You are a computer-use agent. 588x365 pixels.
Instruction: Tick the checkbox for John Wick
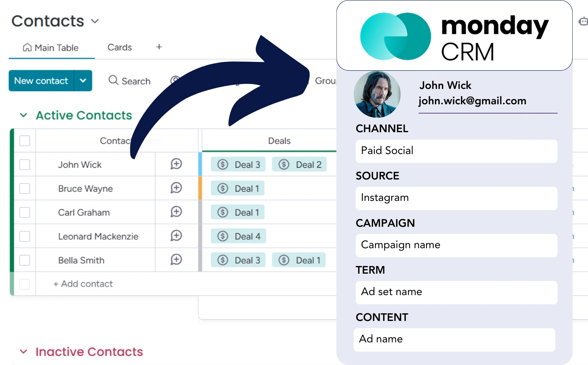click(25, 165)
